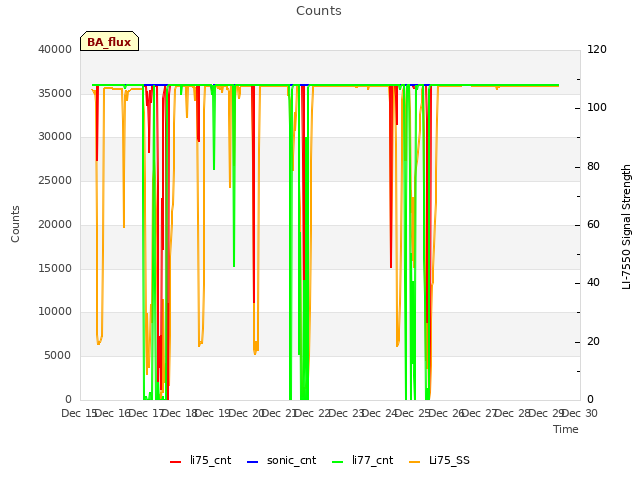The image size is (640, 480).
Task: Click the 120 tick on right axis
Action: click(597, 49)
